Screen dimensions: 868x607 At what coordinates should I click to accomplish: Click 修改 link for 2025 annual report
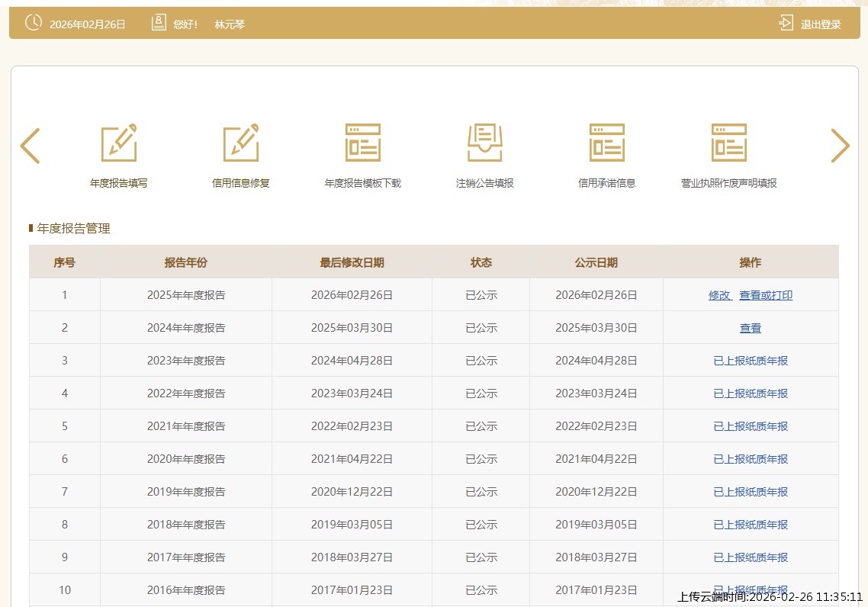pos(719,295)
